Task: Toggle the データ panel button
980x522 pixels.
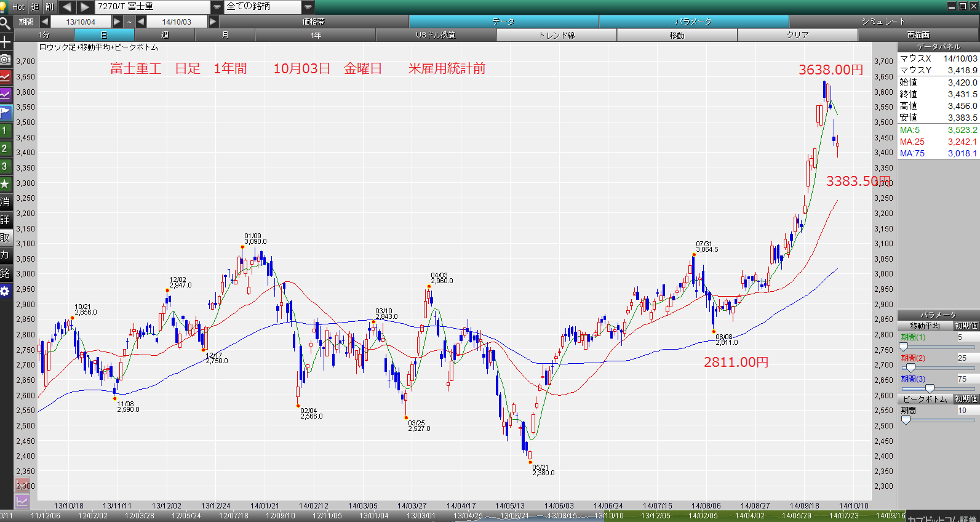Action: [503, 22]
